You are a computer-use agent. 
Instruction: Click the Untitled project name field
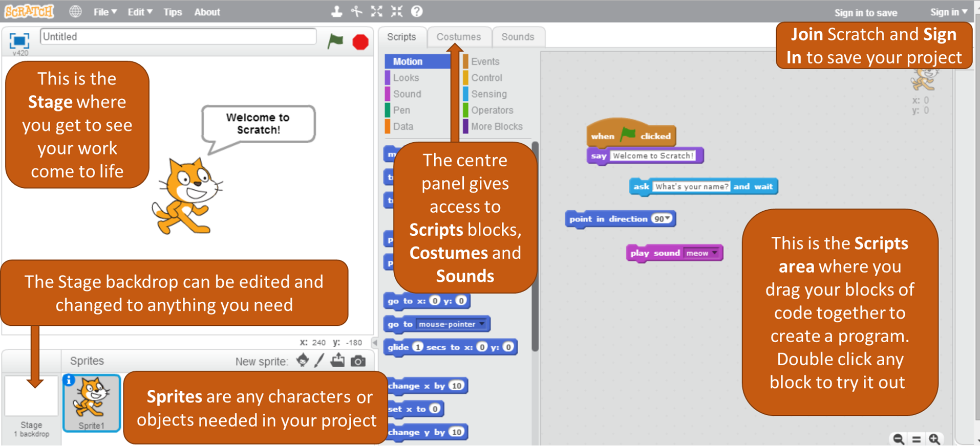(178, 37)
